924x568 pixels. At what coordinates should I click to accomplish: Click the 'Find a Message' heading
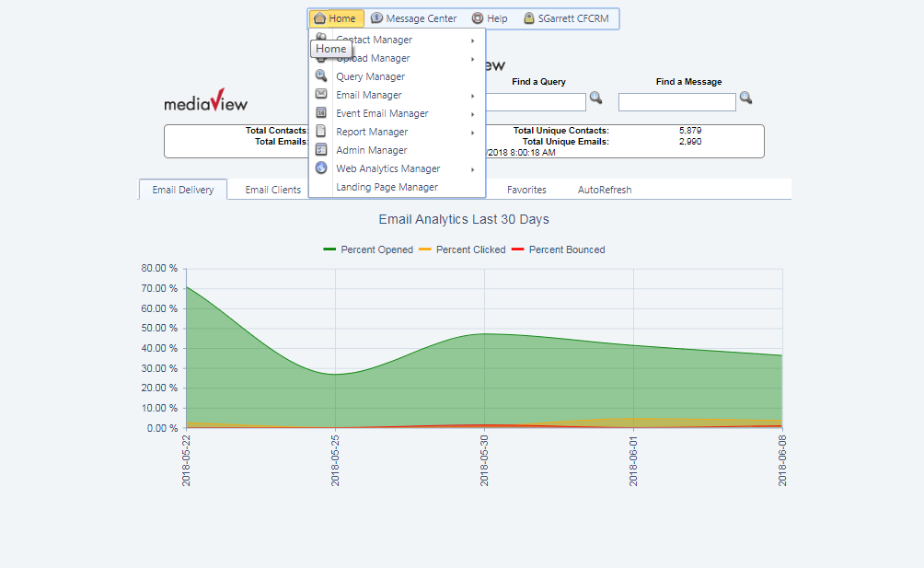689,82
